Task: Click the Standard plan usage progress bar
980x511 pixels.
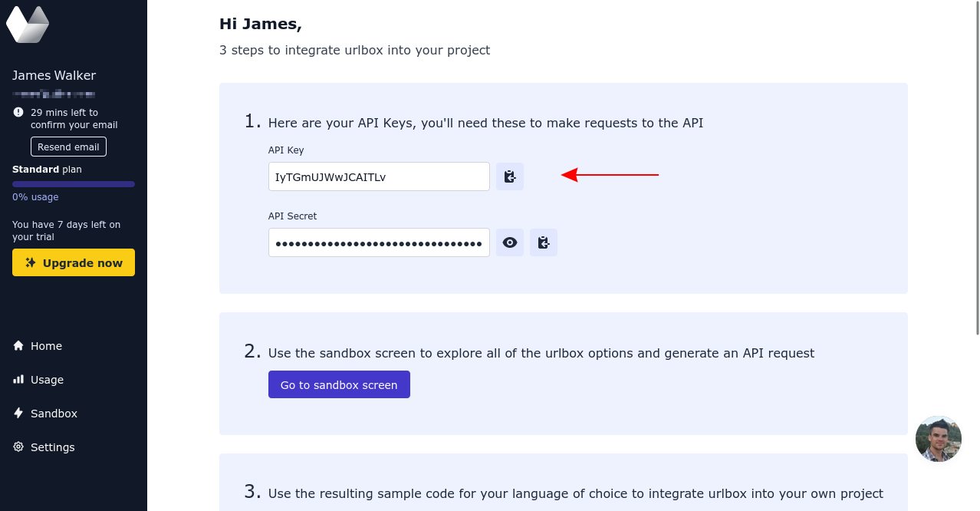Action: coord(74,183)
